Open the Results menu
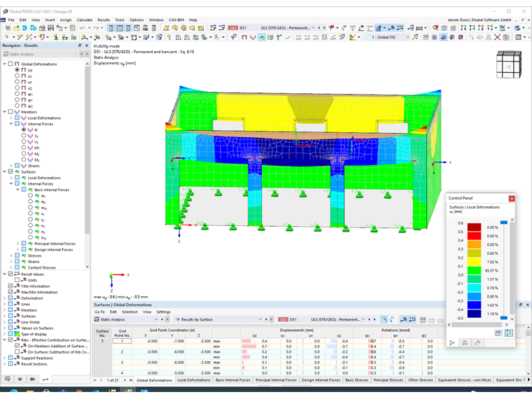The width and height of the screenshot is (532, 399). tap(104, 20)
